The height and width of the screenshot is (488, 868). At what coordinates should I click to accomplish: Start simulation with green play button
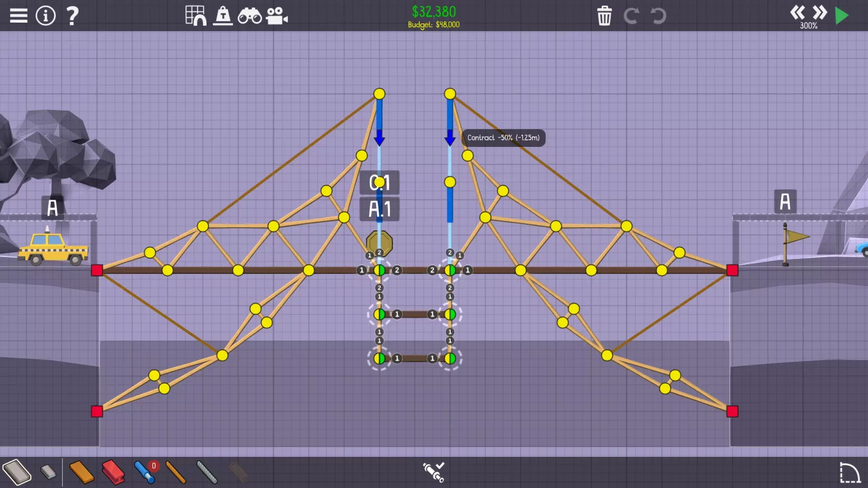[x=841, y=16]
